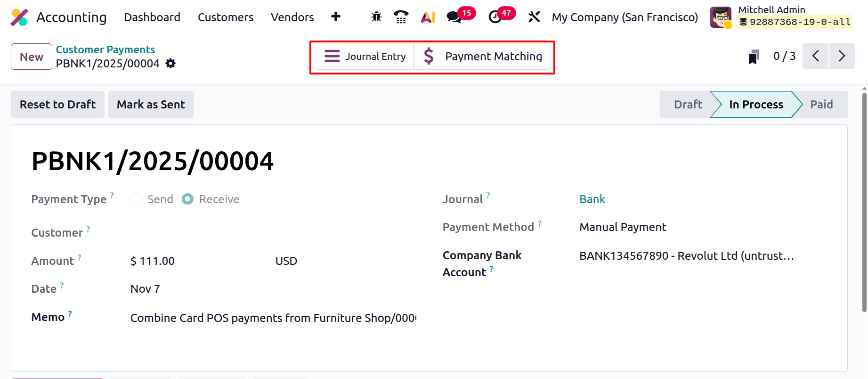This screenshot has height=379, width=868.
Task: Select the Receive payment type radio
Action: pyautogui.click(x=188, y=199)
